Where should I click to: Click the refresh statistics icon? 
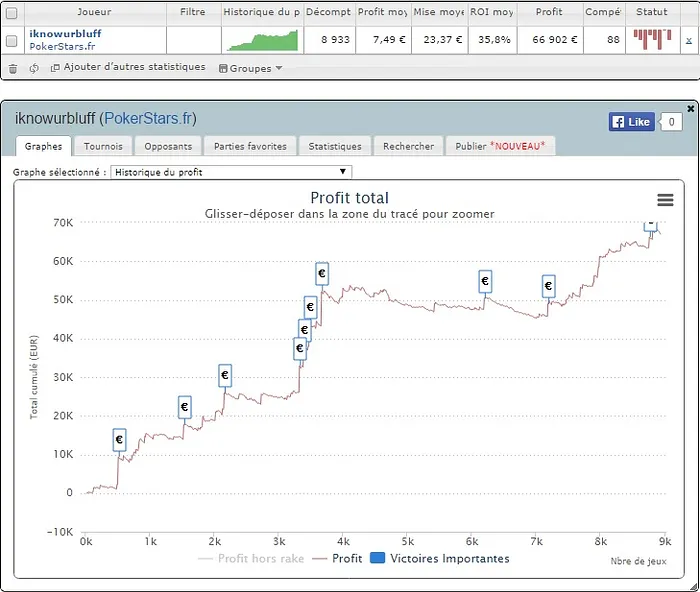[x=34, y=68]
